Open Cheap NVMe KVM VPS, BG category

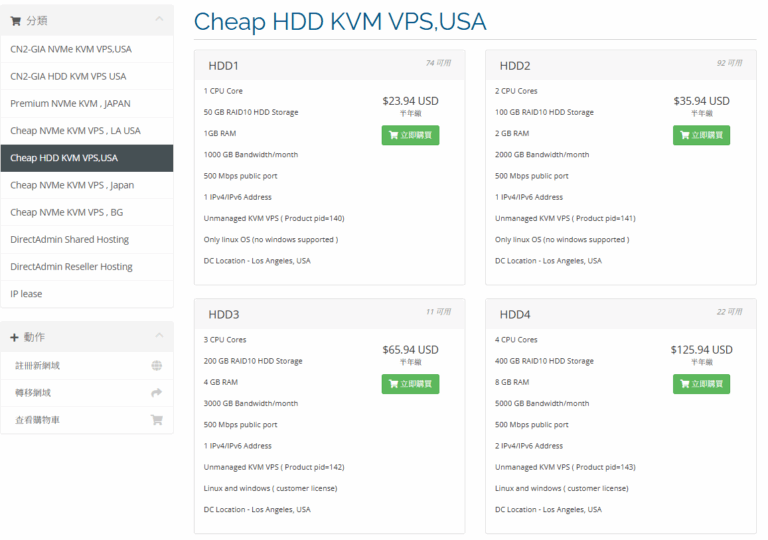(87, 212)
